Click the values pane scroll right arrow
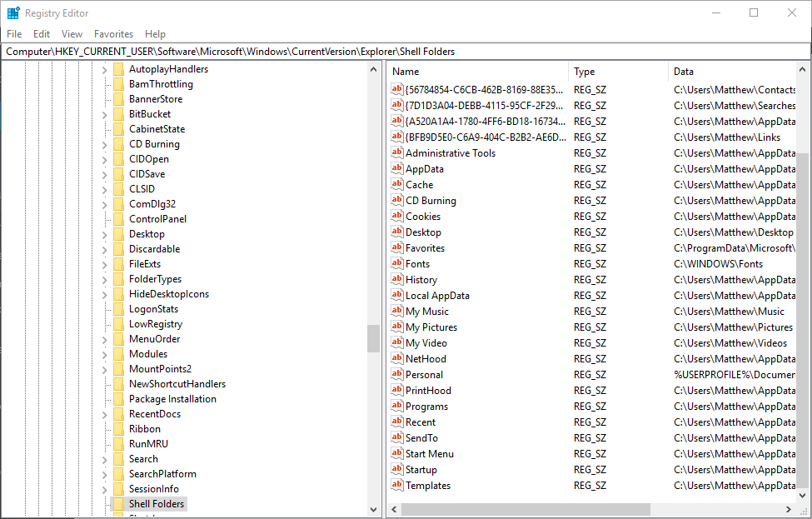Image resolution: width=812 pixels, height=519 pixels. coord(789,509)
